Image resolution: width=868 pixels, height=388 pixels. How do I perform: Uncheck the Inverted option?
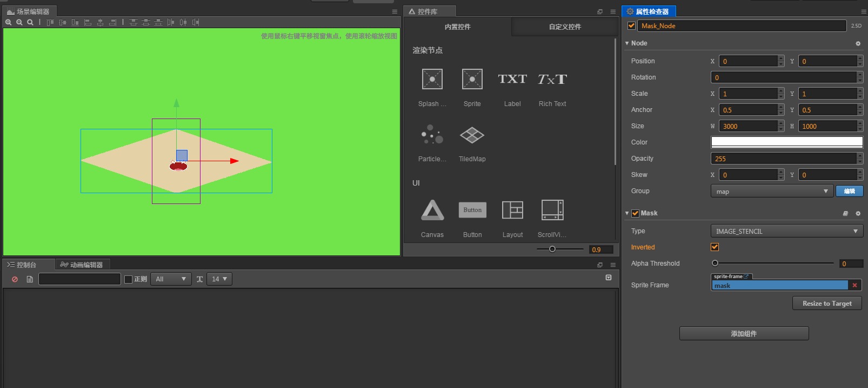pos(715,247)
